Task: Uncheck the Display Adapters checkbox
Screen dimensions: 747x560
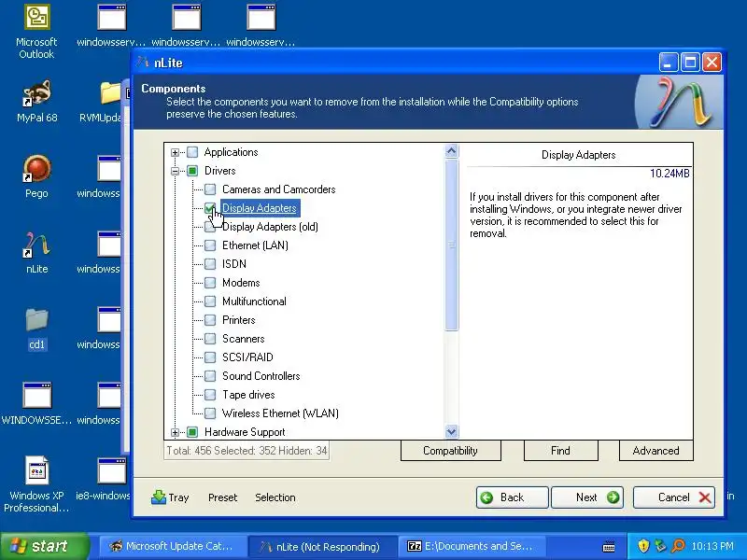Action: click(210, 208)
